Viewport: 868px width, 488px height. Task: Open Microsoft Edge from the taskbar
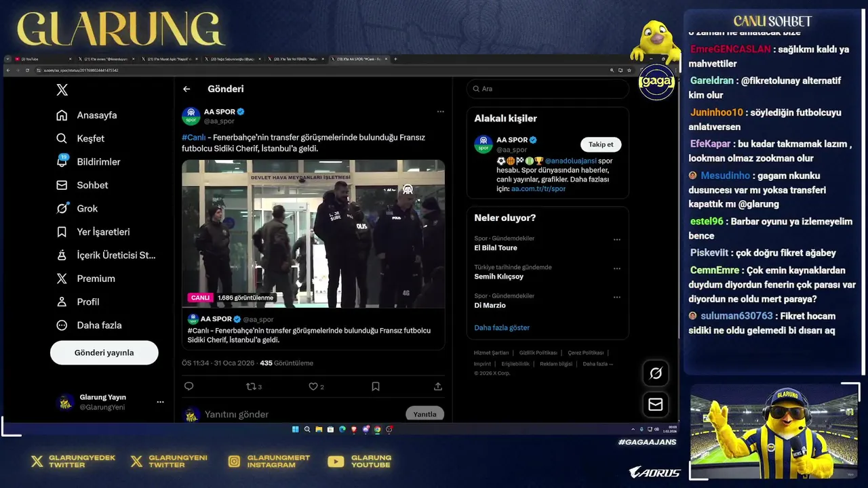click(342, 429)
